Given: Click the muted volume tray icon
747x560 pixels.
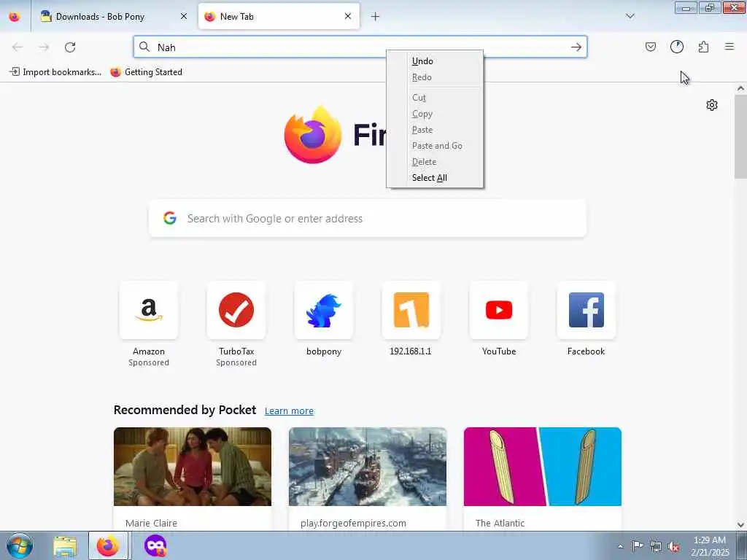Looking at the screenshot, I should [x=673, y=546].
